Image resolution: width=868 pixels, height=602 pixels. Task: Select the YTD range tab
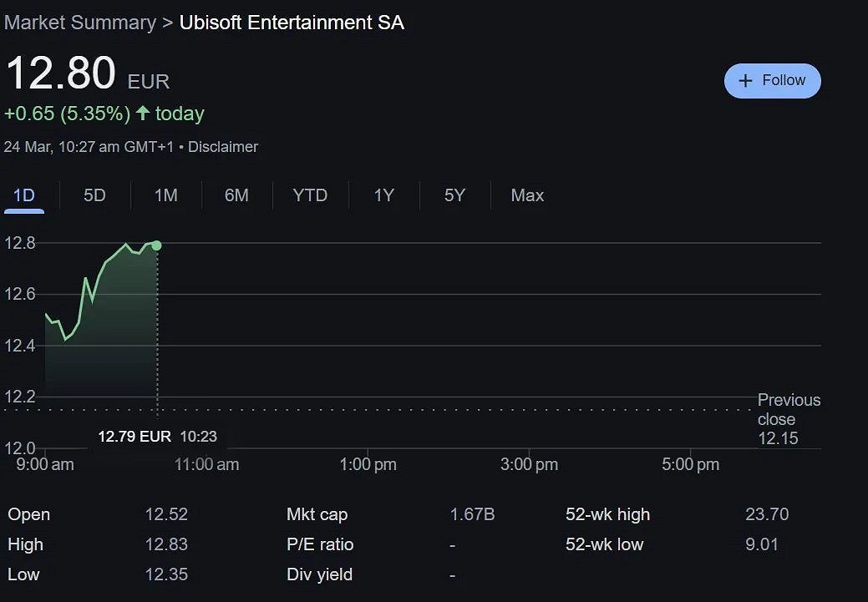tap(310, 195)
